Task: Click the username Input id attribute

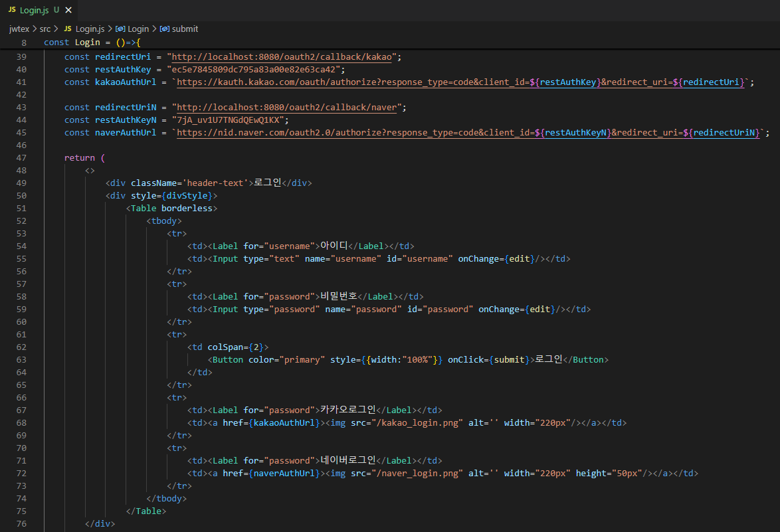Action: (x=420, y=258)
